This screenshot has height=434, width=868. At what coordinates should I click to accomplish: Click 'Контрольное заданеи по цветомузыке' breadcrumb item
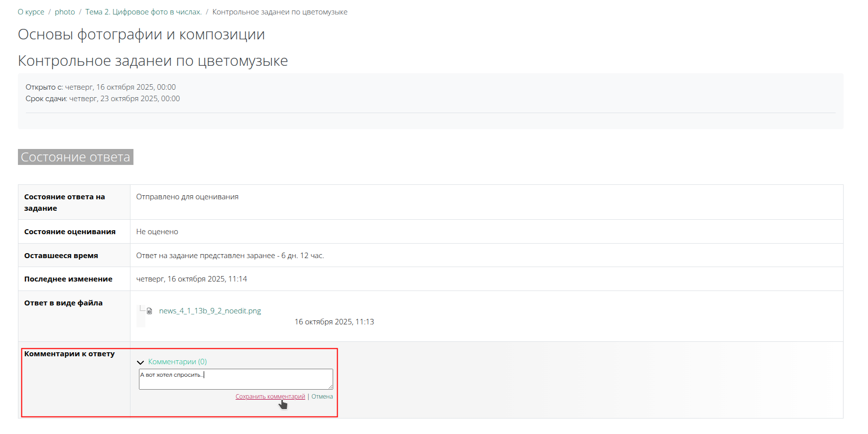click(x=280, y=12)
